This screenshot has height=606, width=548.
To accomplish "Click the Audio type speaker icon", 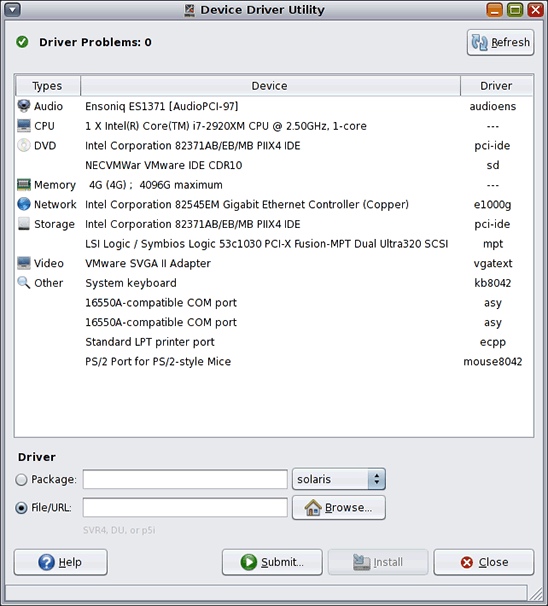I will [x=24, y=106].
